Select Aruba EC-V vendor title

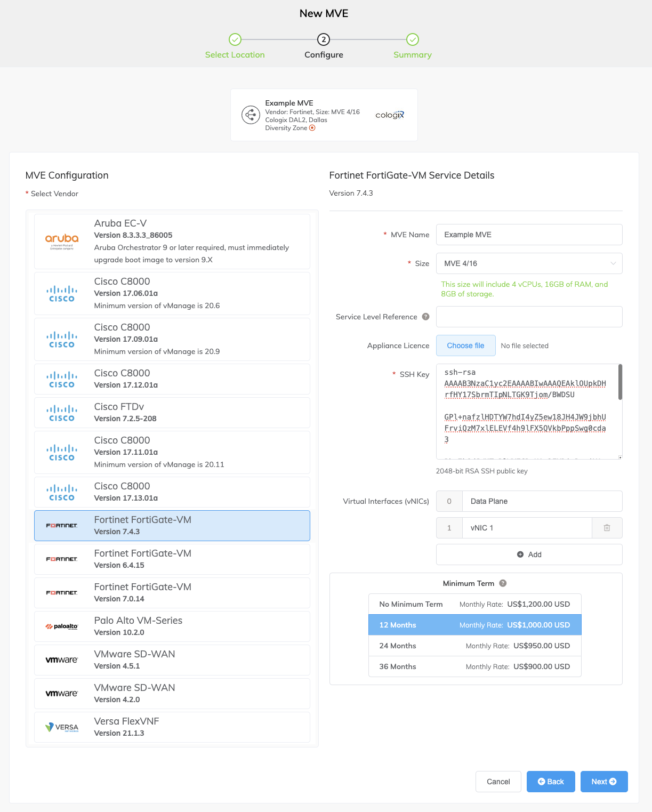coord(120,223)
